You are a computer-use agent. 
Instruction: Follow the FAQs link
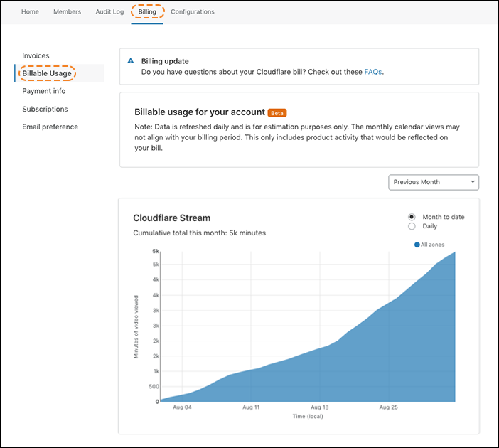(373, 72)
